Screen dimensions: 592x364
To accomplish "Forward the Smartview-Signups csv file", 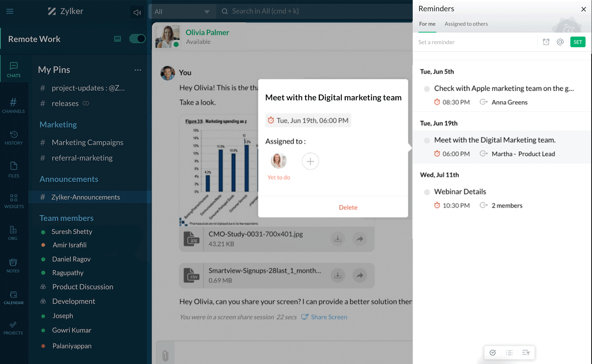I will [360, 275].
